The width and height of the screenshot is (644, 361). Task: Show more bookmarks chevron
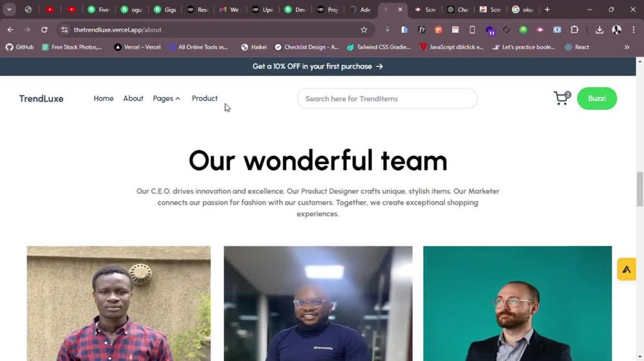[627, 47]
